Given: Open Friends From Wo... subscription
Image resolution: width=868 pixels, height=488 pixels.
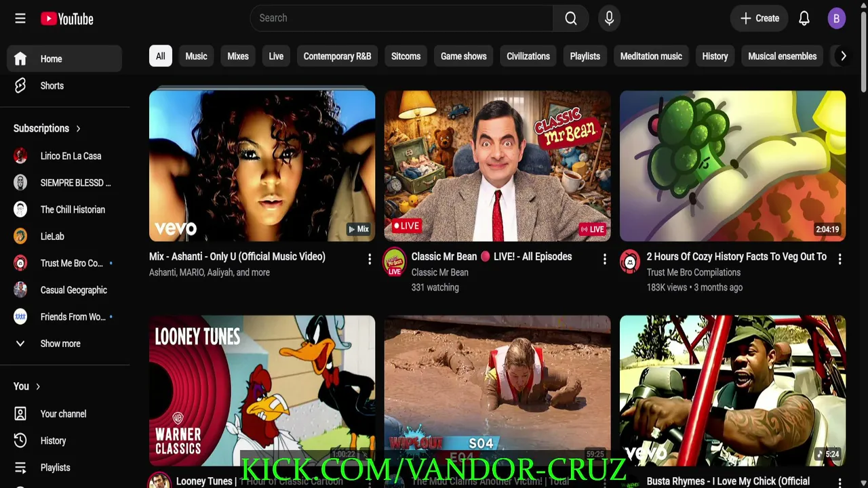Looking at the screenshot, I should (x=64, y=317).
